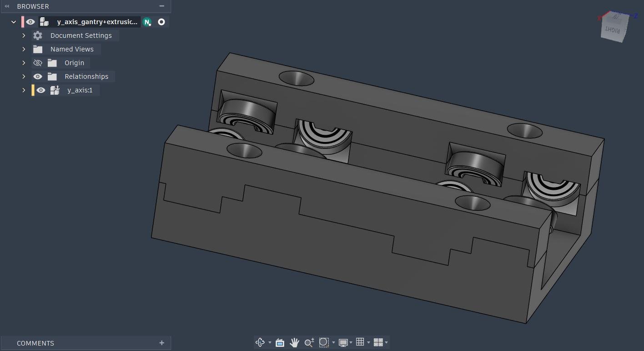Click the Relationships folder icon
The height and width of the screenshot is (351, 644).
[52, 76]
